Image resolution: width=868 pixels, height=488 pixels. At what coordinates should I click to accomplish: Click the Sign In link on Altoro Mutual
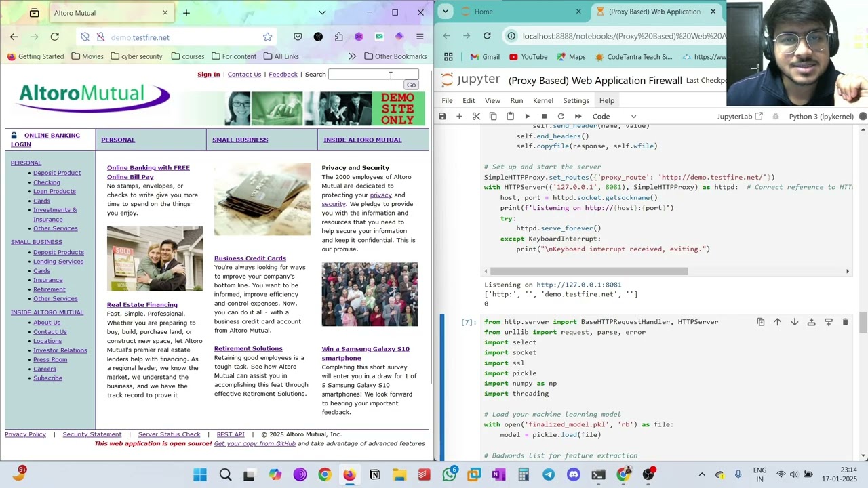click(x=208, y=75)
